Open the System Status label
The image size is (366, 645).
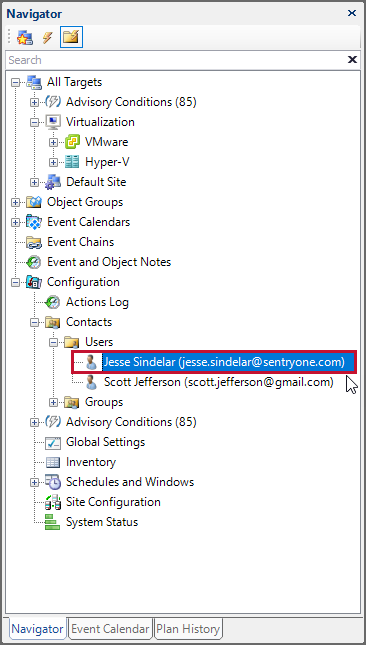tap(102, 523)
